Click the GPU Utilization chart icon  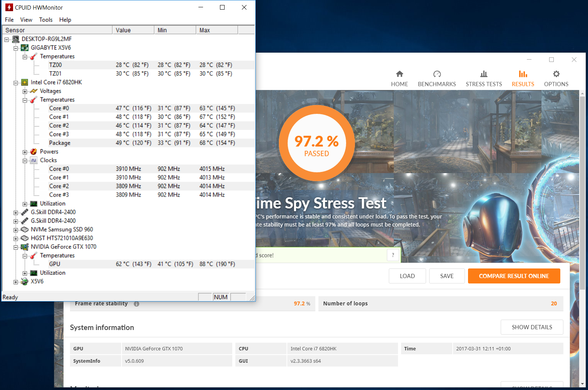34,273
